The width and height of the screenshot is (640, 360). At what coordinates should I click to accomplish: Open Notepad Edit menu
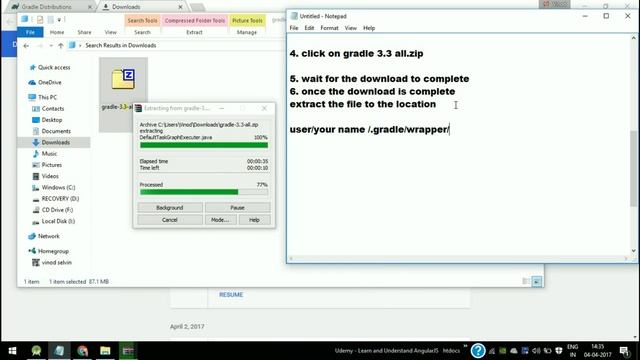point(309,28)
